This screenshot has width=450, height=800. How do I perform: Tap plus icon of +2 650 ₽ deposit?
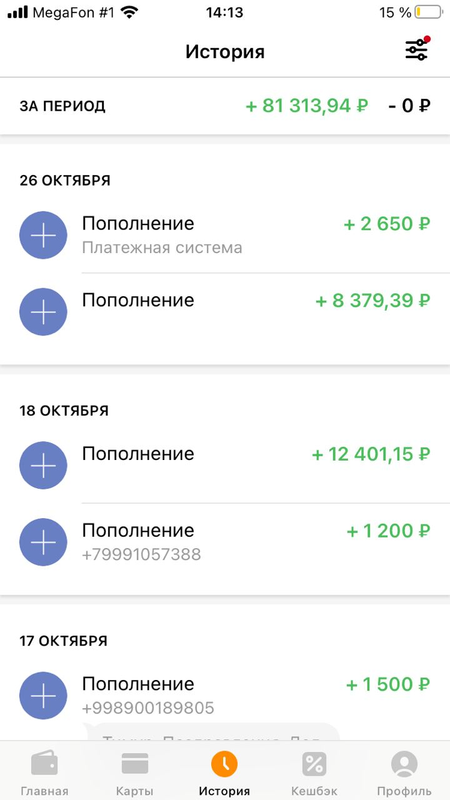(43, 235)
